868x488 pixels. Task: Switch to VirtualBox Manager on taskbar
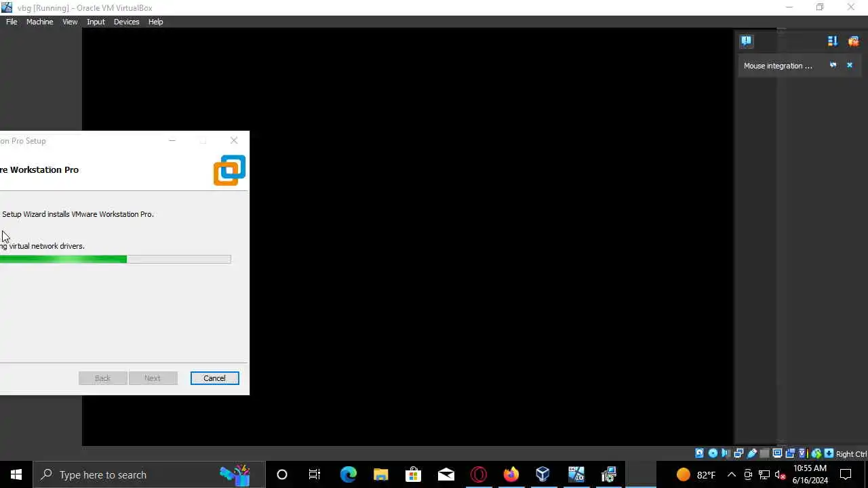(x=543, y=474)
